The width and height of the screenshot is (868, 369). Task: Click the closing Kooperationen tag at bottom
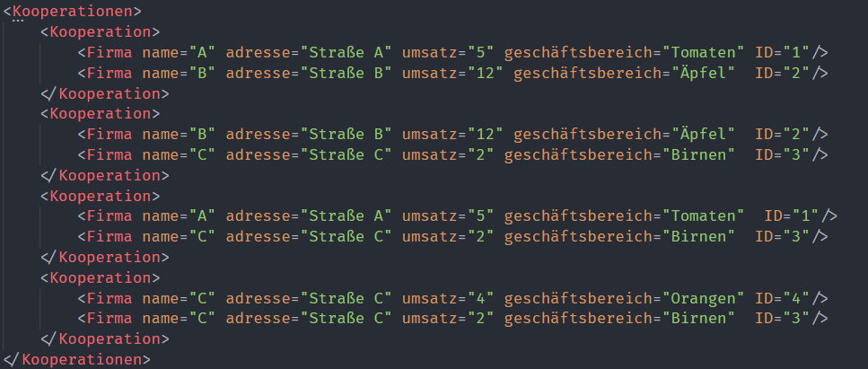click(x=81, y=359)
